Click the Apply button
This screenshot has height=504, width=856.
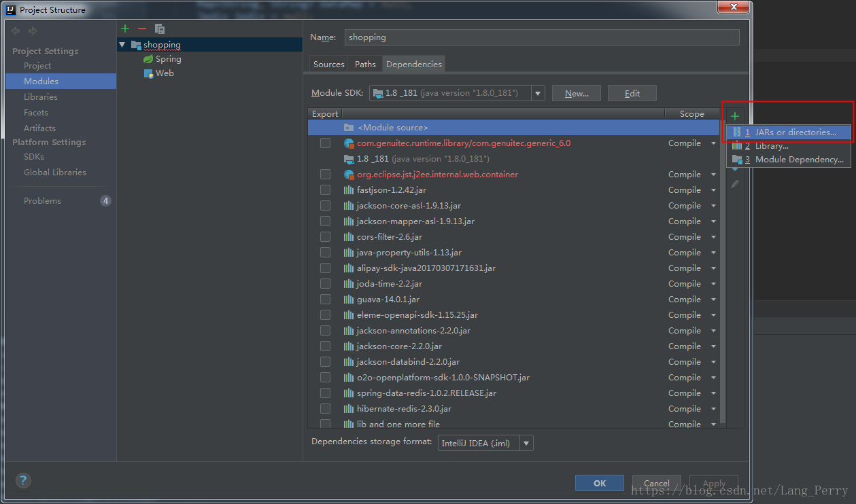tap(714, 483)
